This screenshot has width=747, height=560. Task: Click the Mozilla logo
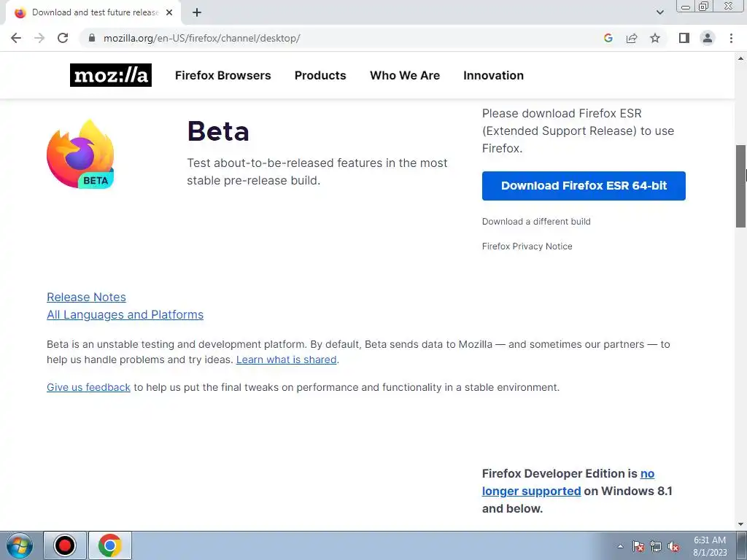(111, 75)
